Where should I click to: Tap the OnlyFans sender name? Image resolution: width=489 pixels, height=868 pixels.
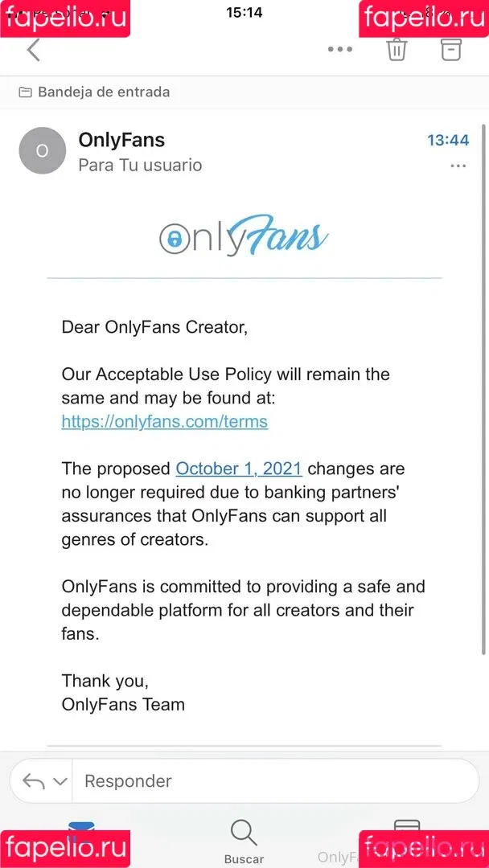pos(121,140)
